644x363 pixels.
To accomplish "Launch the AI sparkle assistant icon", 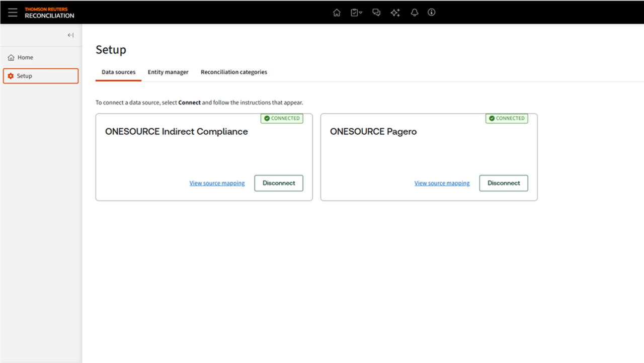I will click(x=395, y=13).
